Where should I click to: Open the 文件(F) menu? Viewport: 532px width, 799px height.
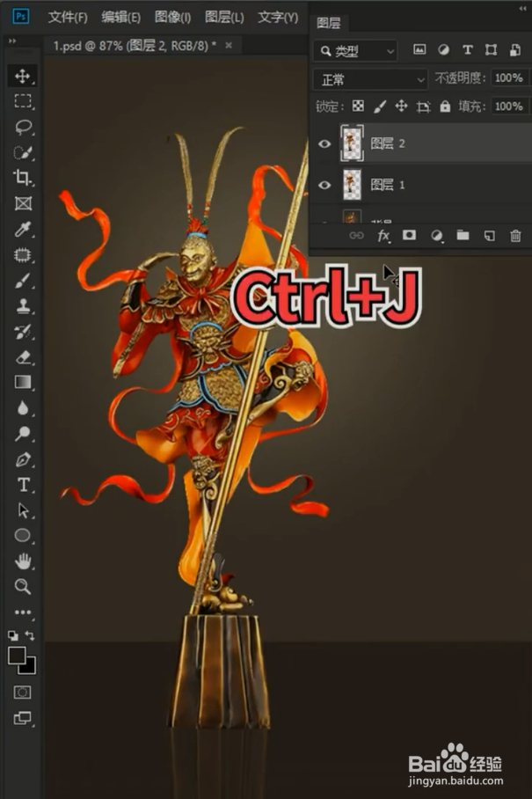pyautogui.click(x=68, y=18)
